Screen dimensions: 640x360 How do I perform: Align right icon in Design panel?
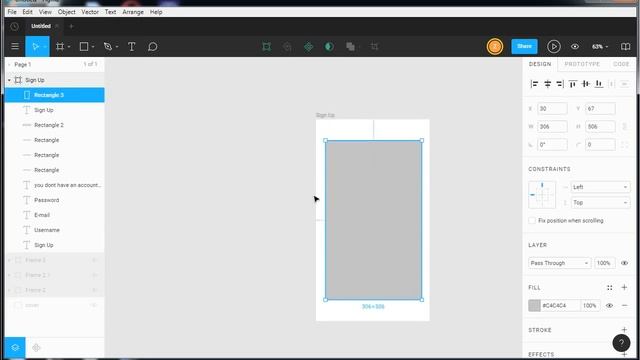click(560, 84)
